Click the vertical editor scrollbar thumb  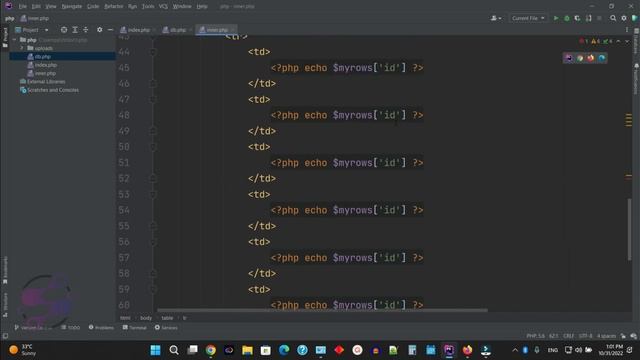629,229
